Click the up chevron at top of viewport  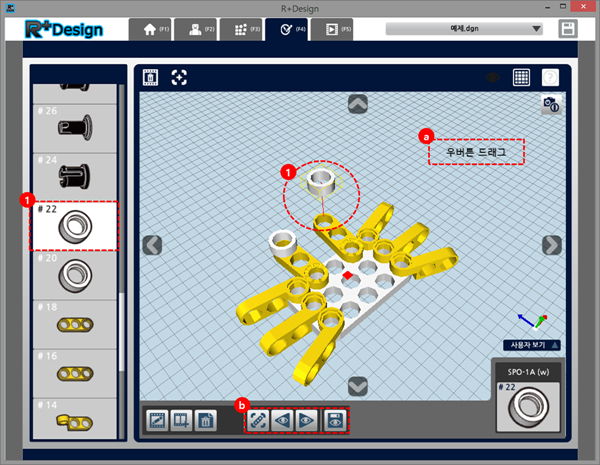(x=357, y=103)
